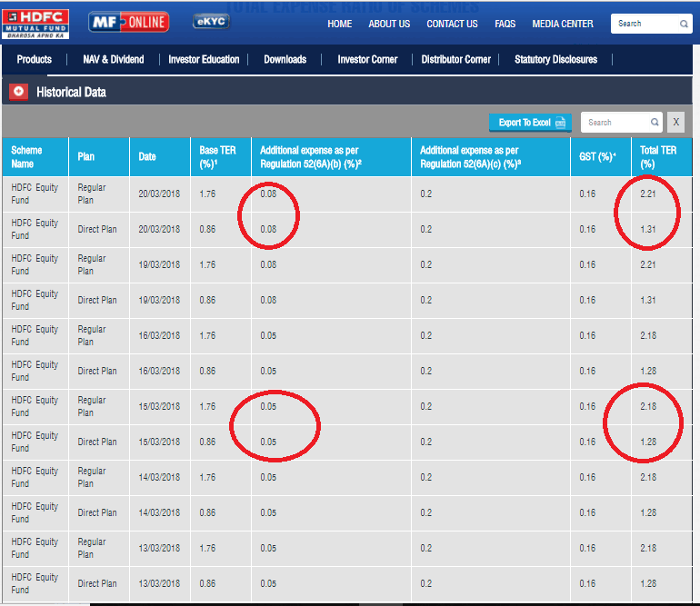Viewport: 700px width, 606px height.
Task: Click Total TER 2.21 for 20/03/2018 Regular Plan
Action: click(648, 194)
